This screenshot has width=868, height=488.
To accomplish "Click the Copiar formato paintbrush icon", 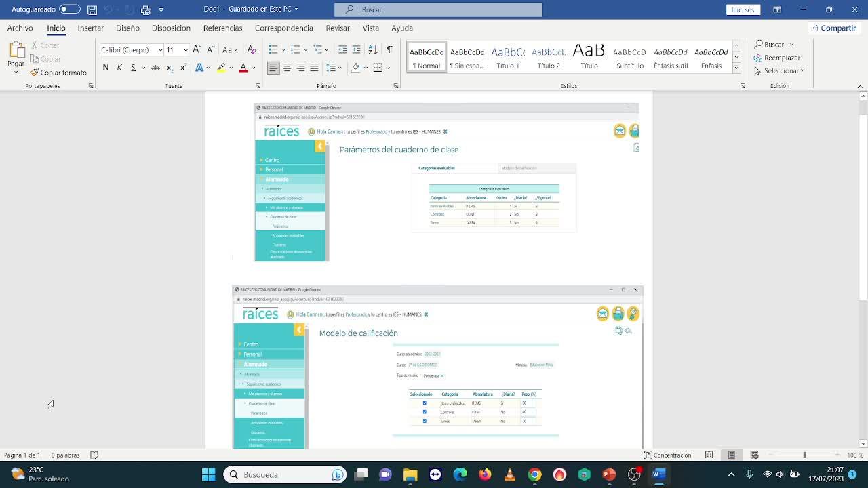I will pos(35,73).
